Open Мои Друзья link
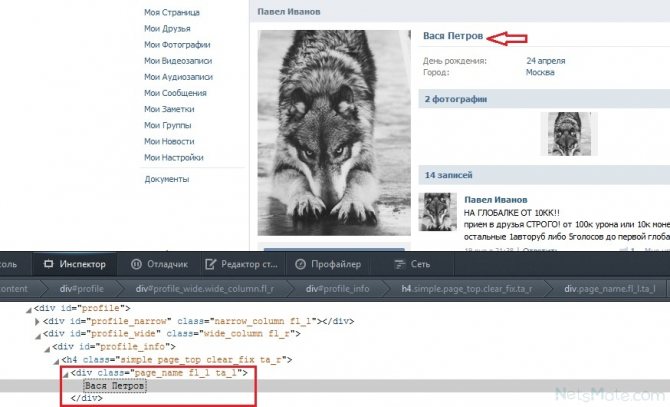The height and width of the screenshot is (407, 670). coord(167,29)
